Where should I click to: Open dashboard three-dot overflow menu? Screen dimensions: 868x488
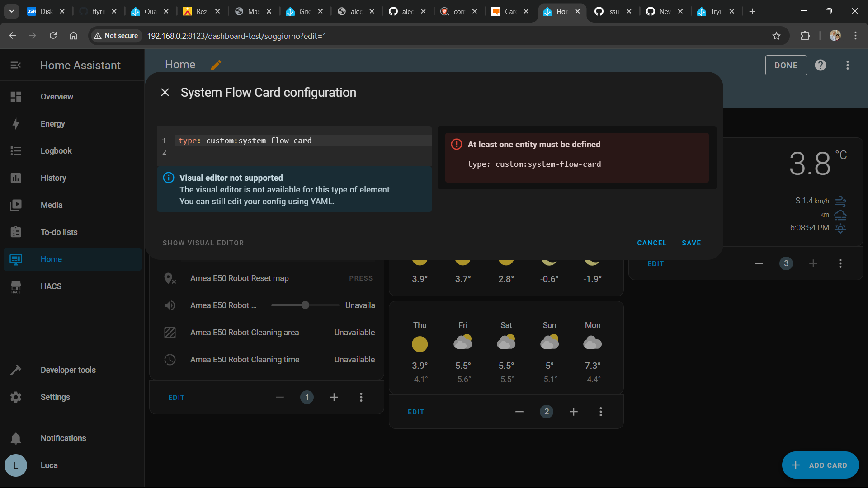pos(847,65)
